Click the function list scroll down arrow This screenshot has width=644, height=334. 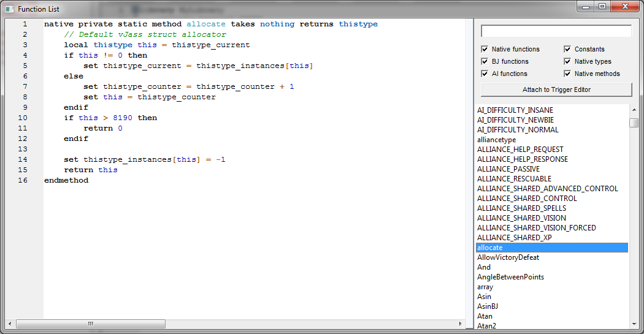coord(634,324)
